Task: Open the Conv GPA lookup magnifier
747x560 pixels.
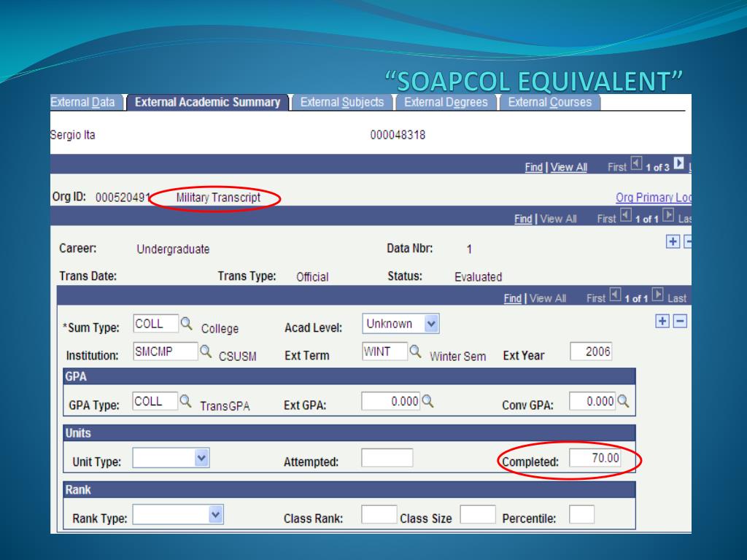Action: pyautogui.click(x=623, y=402)
